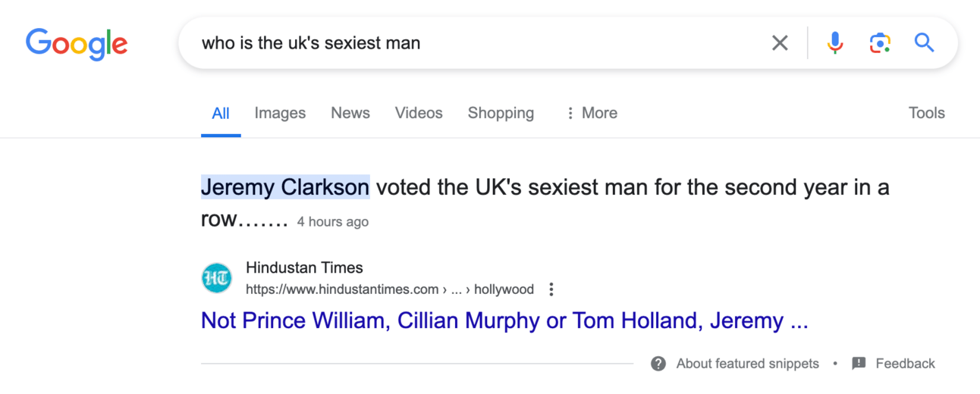Open three-dot options for Hindustan Times result

pyautogui.click(x=551, y=289)
